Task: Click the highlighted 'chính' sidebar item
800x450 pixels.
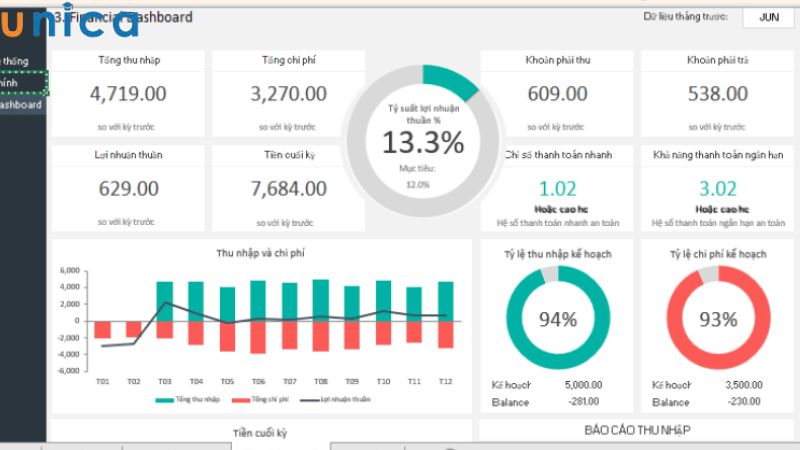Action: (22, 83)
